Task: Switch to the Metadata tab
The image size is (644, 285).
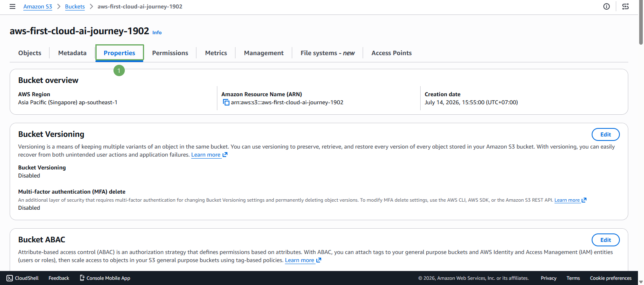Action: click(x=72, y=53)
